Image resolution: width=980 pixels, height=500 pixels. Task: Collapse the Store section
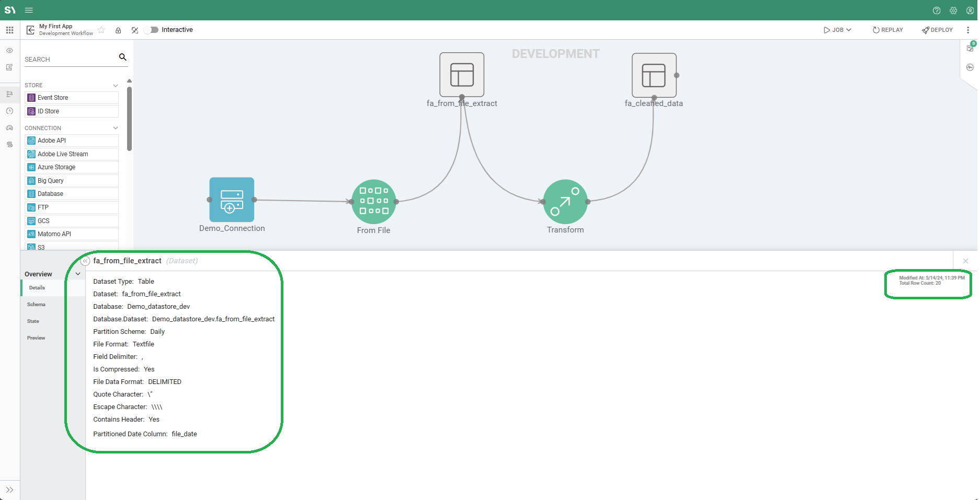coord(116,85)
